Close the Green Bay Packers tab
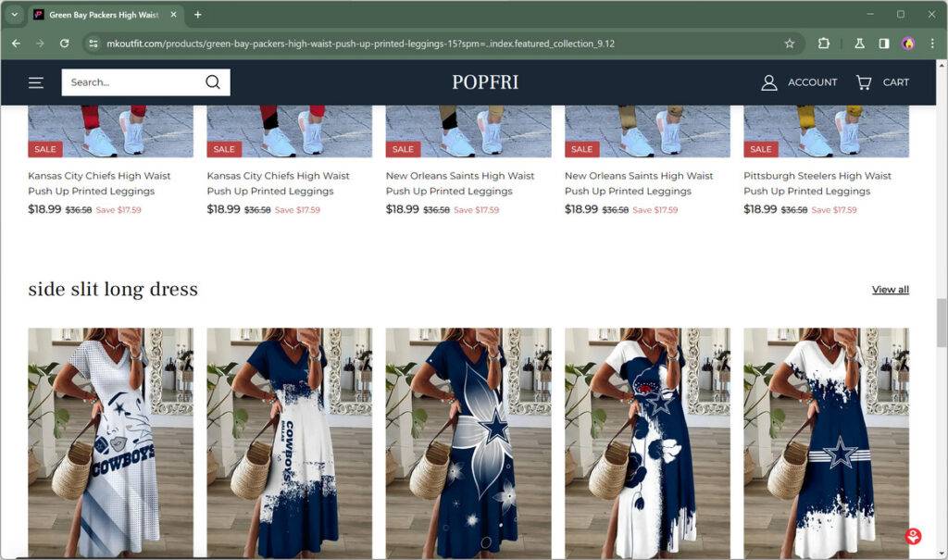The height and width of the screenshot is (560, 948). (173, 15)
